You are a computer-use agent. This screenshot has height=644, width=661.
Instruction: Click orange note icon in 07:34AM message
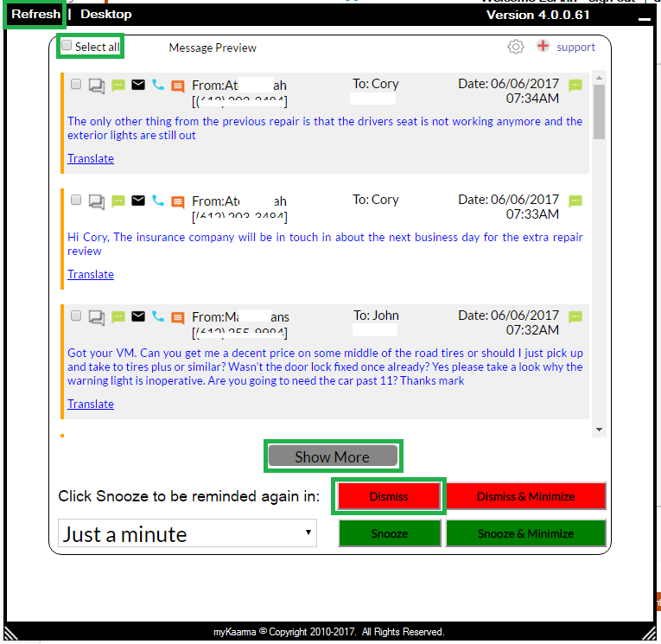177,86
